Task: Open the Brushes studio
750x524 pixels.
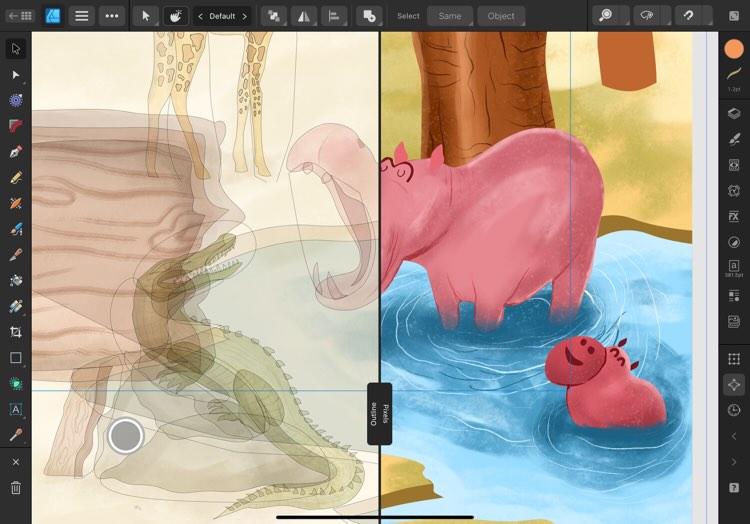Action: [x=734, y=139]
